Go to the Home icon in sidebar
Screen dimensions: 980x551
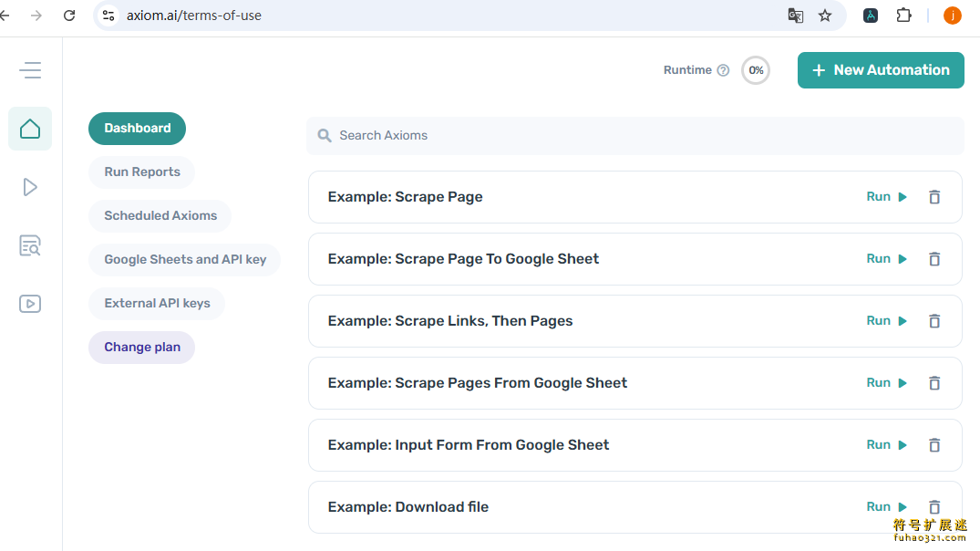pyautogui.click(x=30, y=129)
